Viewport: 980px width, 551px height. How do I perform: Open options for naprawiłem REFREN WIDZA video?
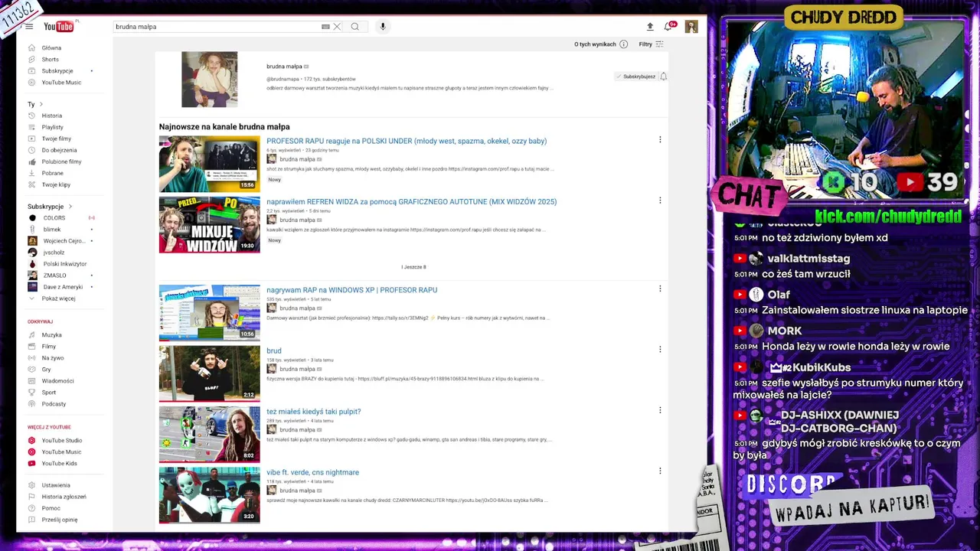660,201
